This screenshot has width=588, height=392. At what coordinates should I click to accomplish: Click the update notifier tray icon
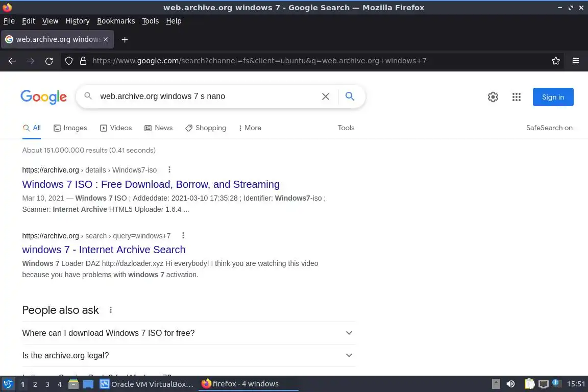pyautogui.click(x=556, y=383)
